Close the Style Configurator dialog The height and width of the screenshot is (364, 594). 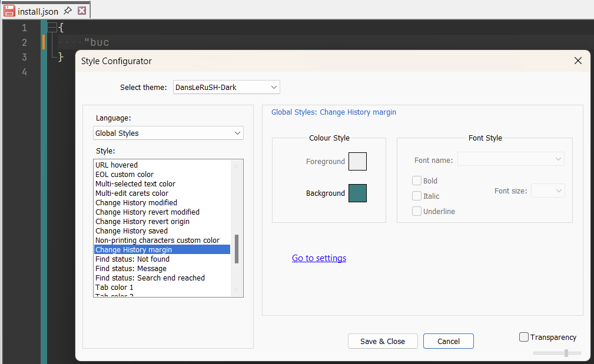578,61
